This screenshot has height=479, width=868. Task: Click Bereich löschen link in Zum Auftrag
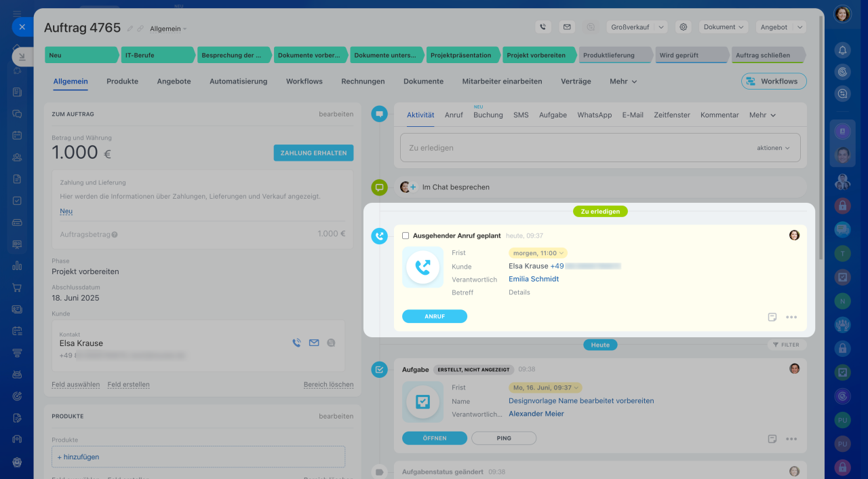pos(328,385)
